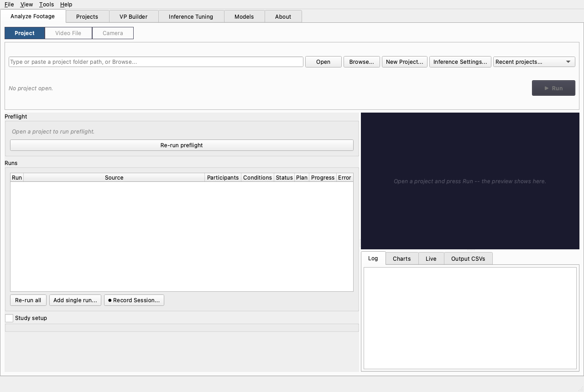
Task: Open the About tab
Action: [283, 16]
